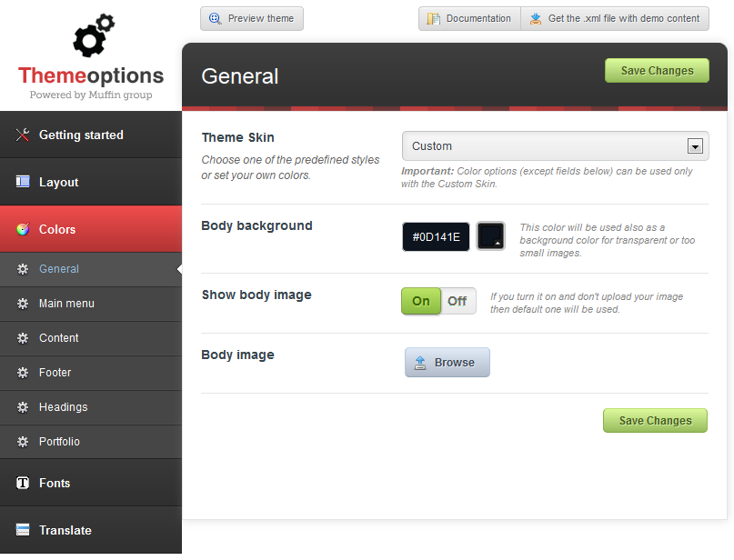This screenshot has height=560, width=734.
Task: Click the tools icon beside Getting started
Action: point(23,135)
